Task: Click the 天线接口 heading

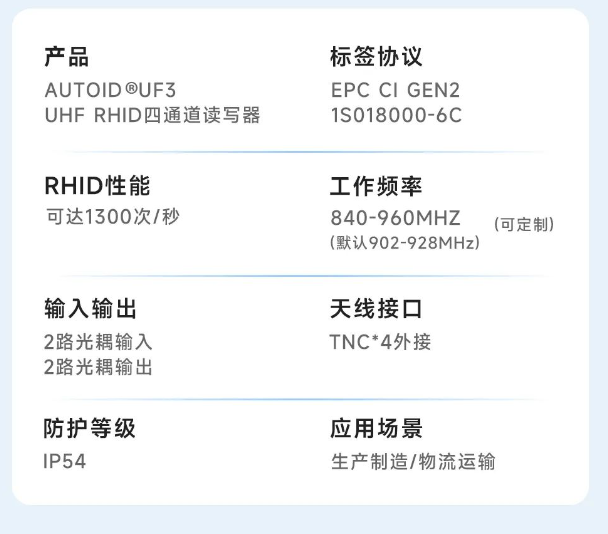Action: coord(376,308)
